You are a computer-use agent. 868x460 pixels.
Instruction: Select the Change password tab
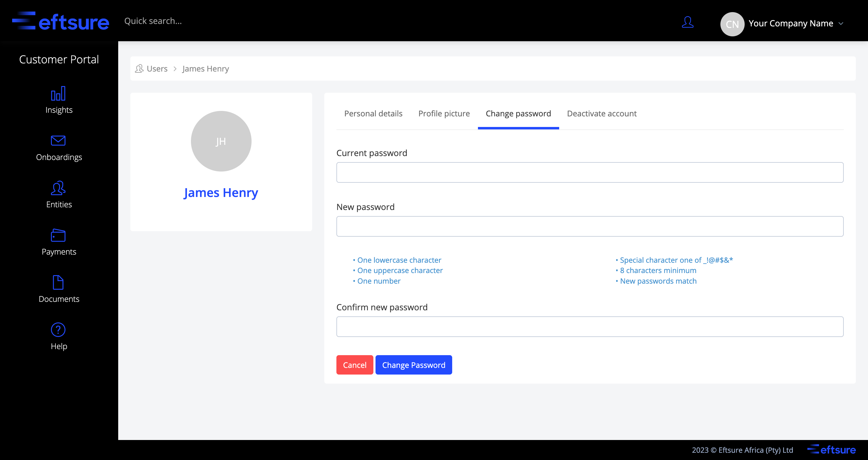518,114
